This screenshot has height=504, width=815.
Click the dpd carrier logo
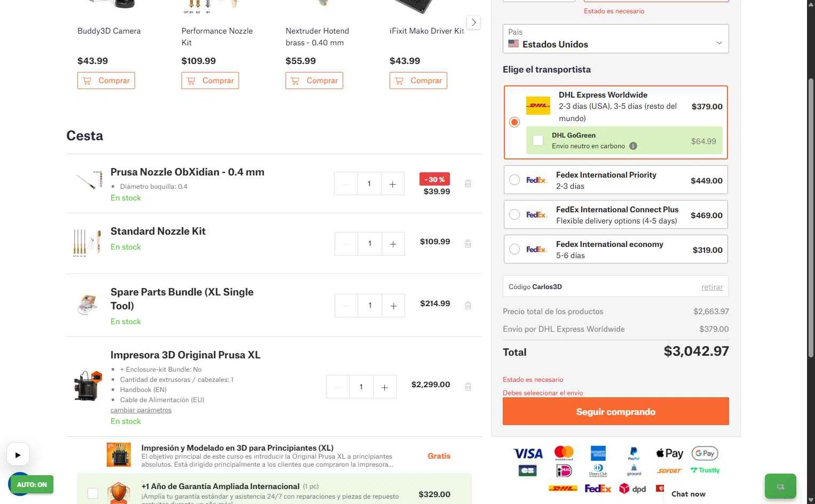click(632, 489)
